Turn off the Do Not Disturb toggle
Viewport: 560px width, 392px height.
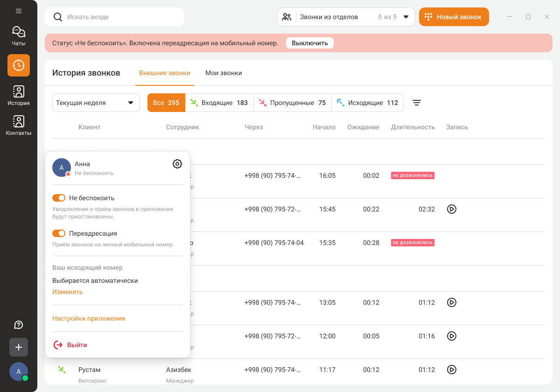[59, 198]
